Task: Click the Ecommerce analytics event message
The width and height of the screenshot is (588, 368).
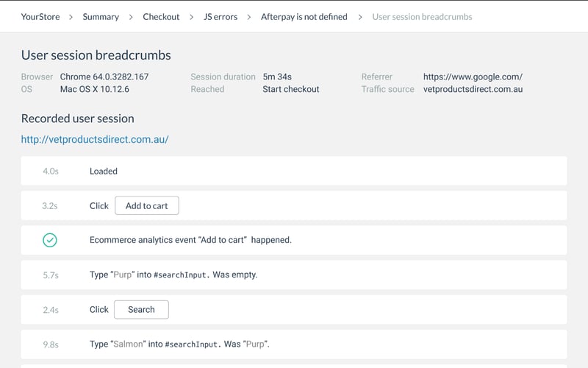Action: [190, 240]
